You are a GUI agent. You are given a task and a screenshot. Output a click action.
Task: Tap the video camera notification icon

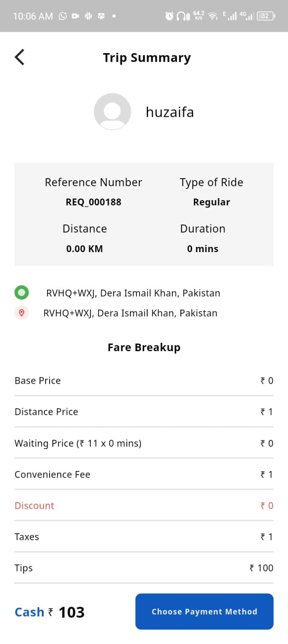tap(75, 16)
